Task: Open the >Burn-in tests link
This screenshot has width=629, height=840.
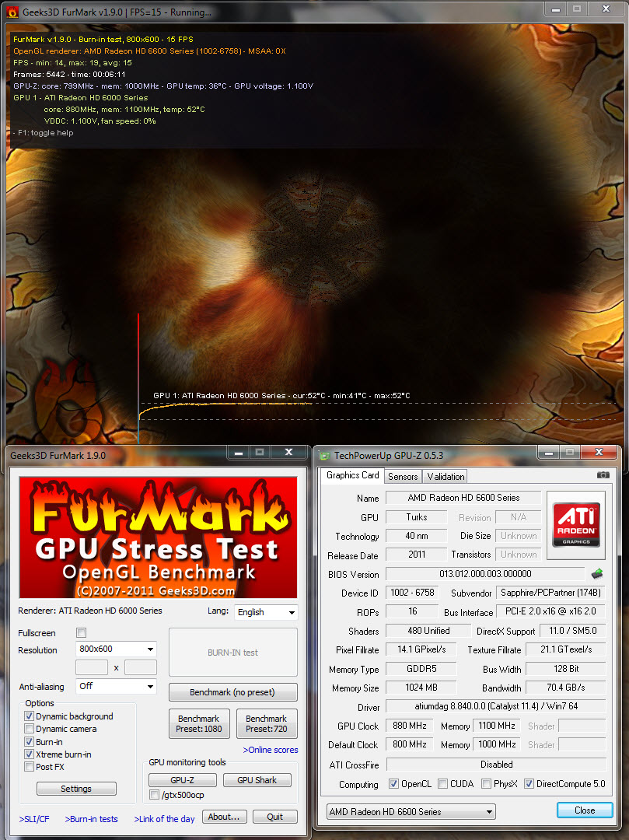Action: pyautogui.click(x=91, y=819)
